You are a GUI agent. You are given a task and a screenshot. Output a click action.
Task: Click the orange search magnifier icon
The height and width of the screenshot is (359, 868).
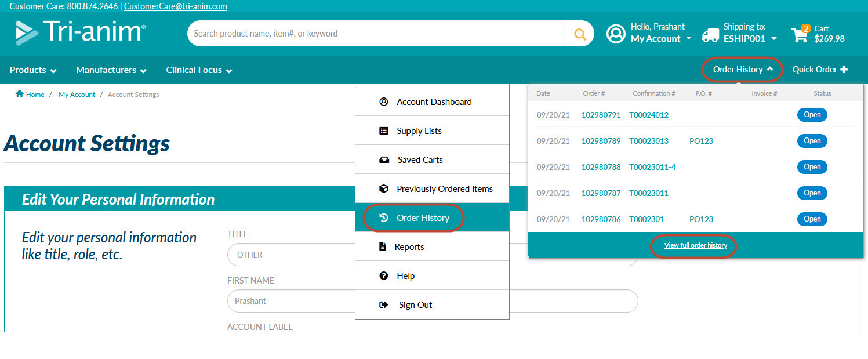pyautogui.click(x=580, y=34)
